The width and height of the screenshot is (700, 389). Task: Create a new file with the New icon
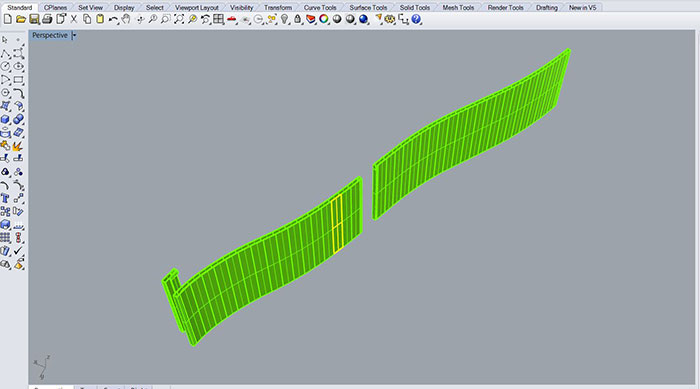8,19
